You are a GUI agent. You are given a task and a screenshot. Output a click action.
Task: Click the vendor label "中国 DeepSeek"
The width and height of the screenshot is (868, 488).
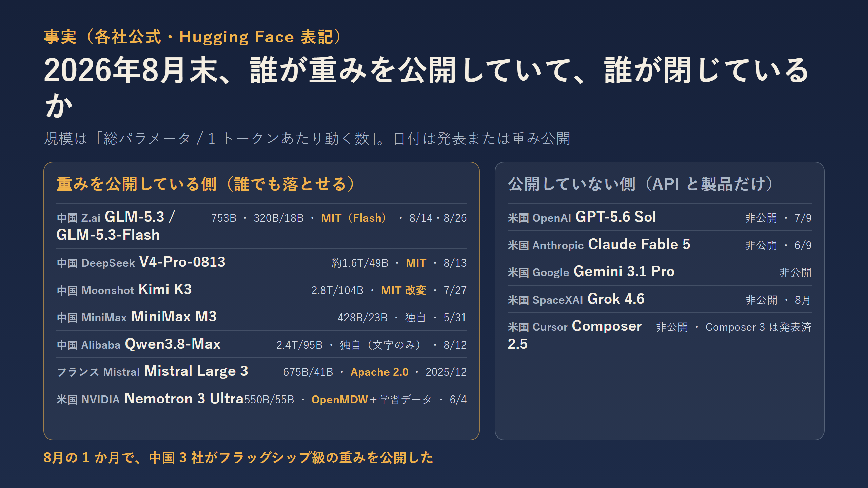96,263
